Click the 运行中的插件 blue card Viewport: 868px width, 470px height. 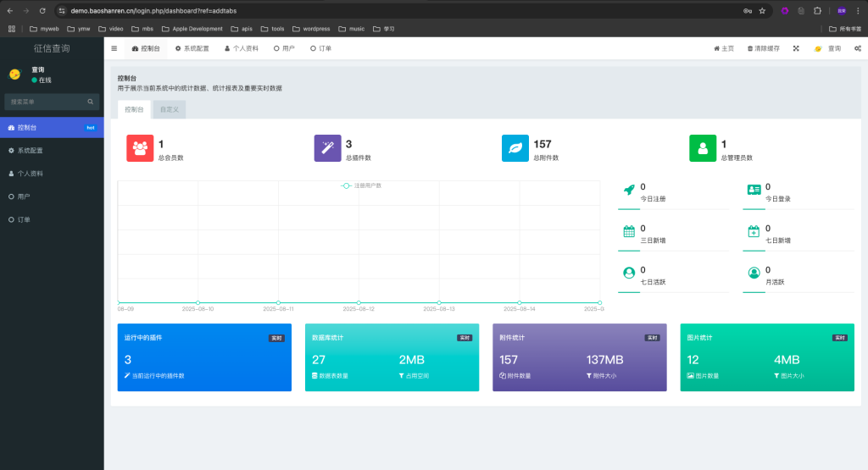204,357
